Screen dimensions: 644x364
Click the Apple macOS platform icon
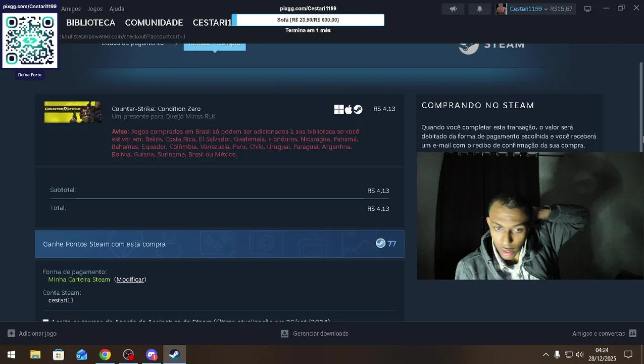[x=349, y=110]
